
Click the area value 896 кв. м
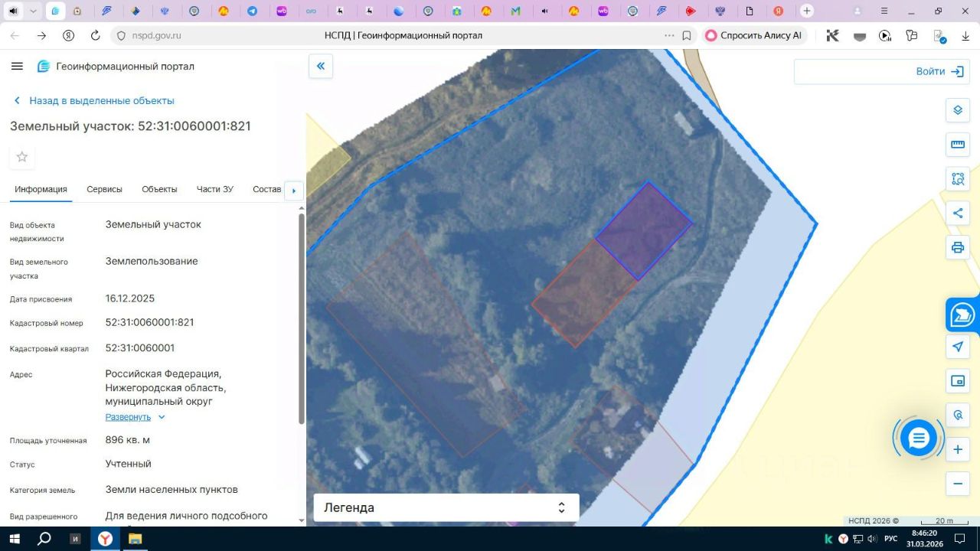tap(128, 439)
